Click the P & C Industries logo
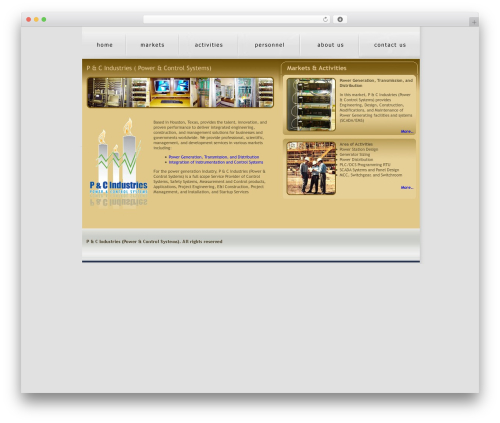Image resolution: width=500 pixels, height=423 pixels. tap(118, 162)
